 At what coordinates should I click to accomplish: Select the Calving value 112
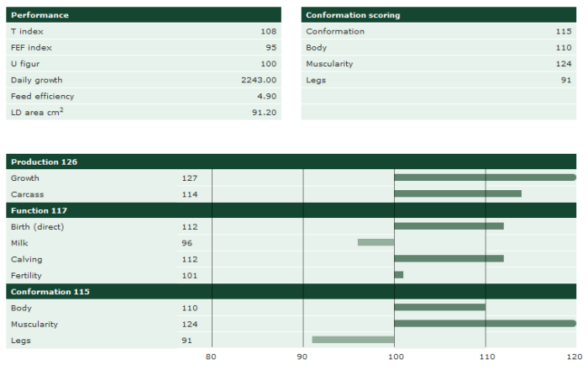coord(189,259)
